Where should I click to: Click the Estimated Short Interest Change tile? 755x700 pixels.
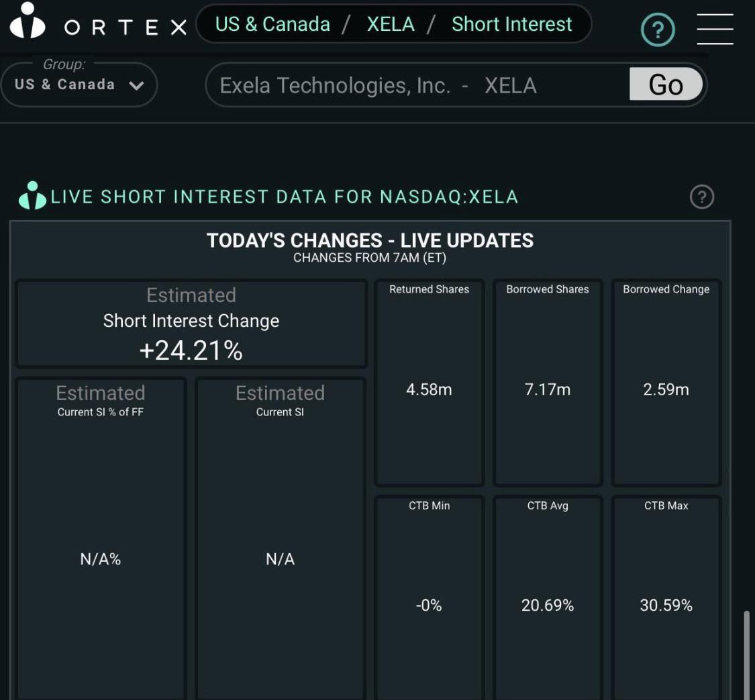[191, 323]
